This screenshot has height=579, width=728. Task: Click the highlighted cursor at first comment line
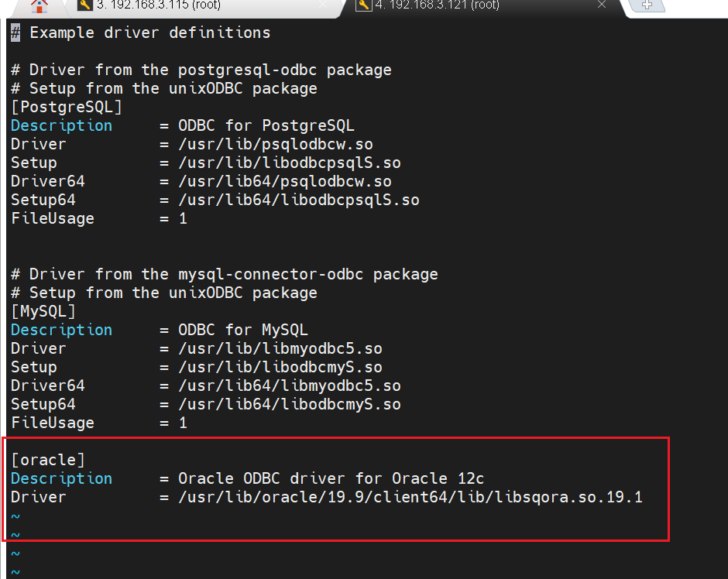tap(15, 33)
